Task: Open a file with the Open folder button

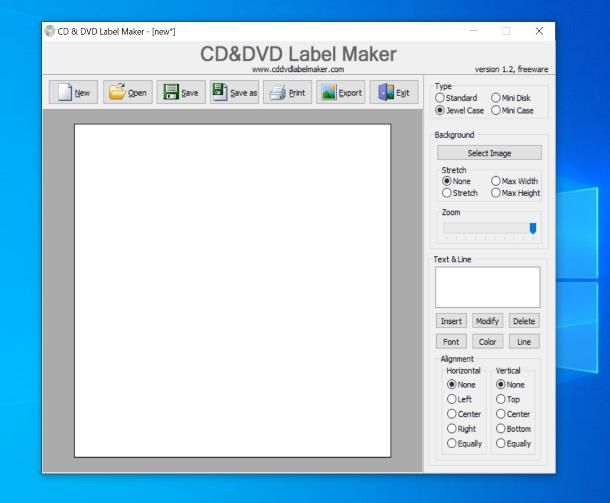Action: click(x=128, y=92)
